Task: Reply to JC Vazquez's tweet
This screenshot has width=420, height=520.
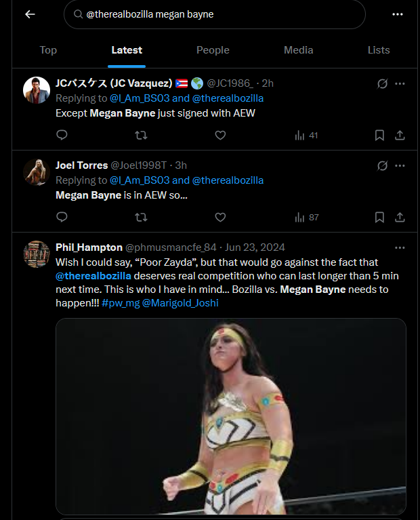Action: tap(62, 135)
